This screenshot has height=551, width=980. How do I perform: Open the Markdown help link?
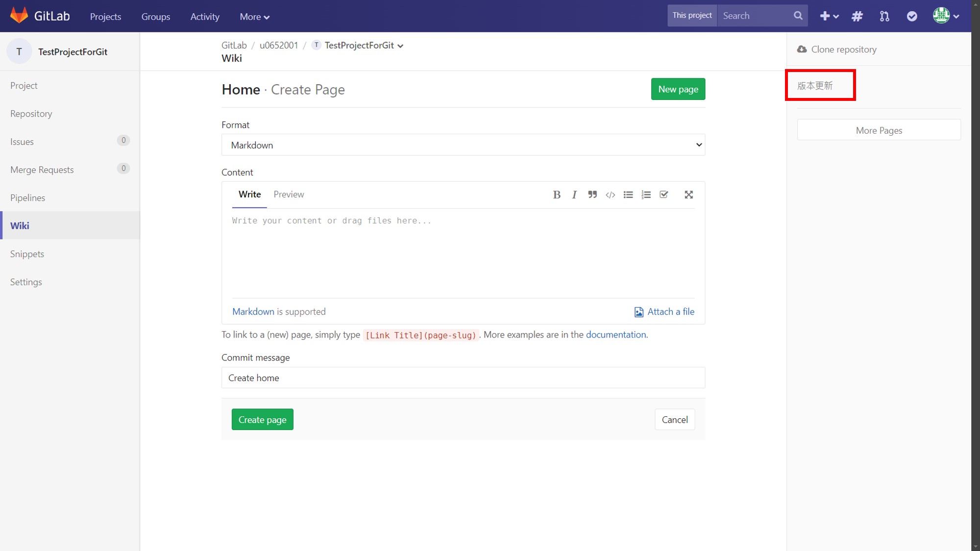point(253,312)
